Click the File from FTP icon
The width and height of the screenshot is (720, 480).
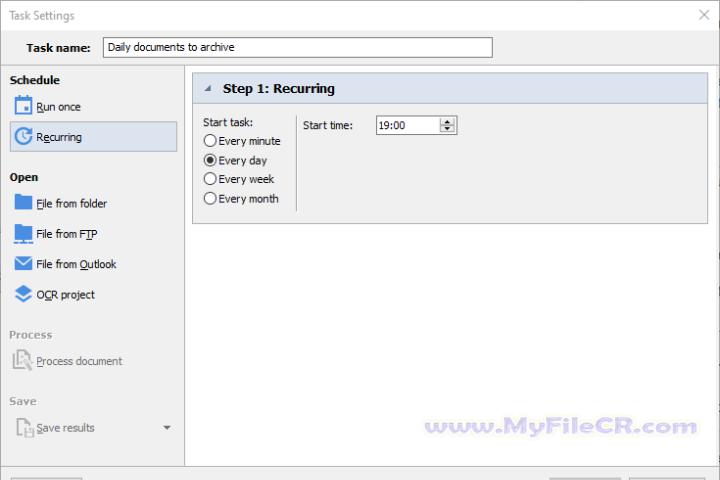[23, 234]
